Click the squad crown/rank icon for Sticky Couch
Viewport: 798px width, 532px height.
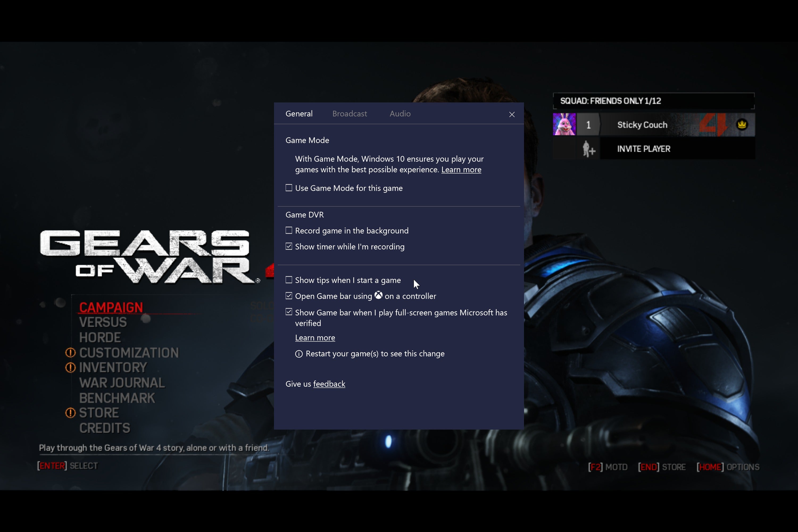click(x=742, y=124)
